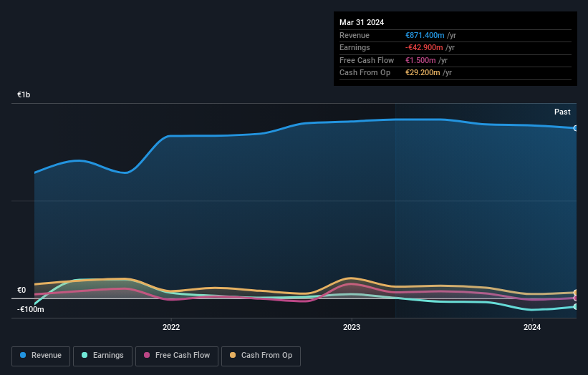Toggle the Cash From Op legend button

(x=261, y=356)
